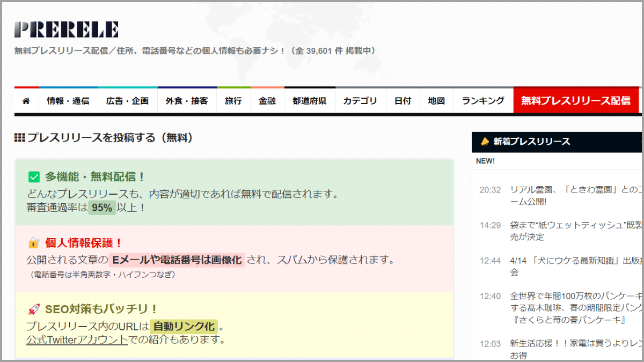Click the megaphone icon on the 新着プレスリリース header

(x=484, y=142)
